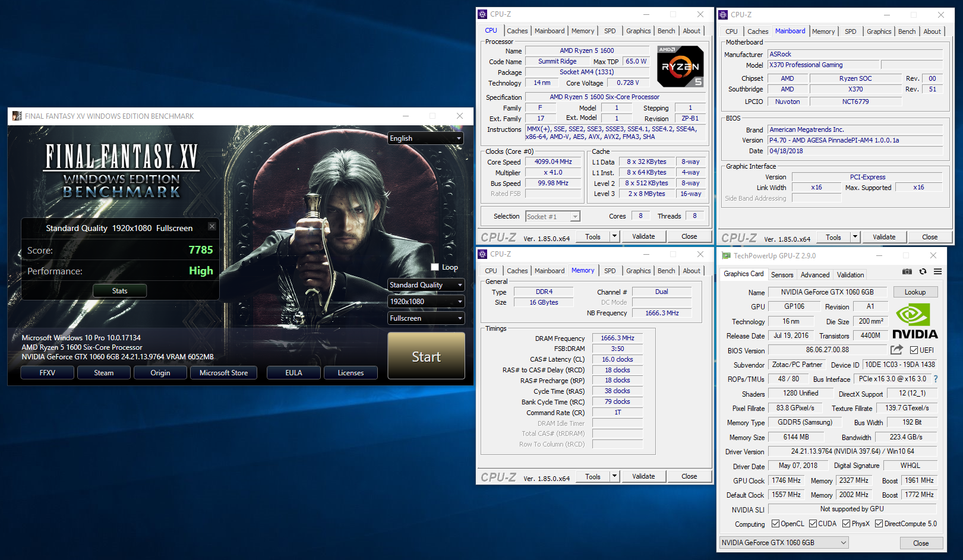Open SPD tab in CPU-Z Mainboard window
Screen dimensions: 963x560
851,31
